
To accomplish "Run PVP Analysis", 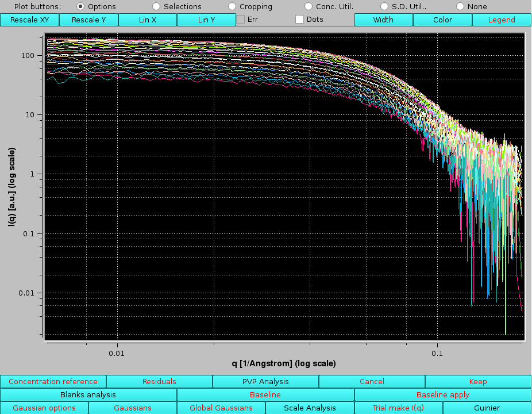I will tap(265, 381).
